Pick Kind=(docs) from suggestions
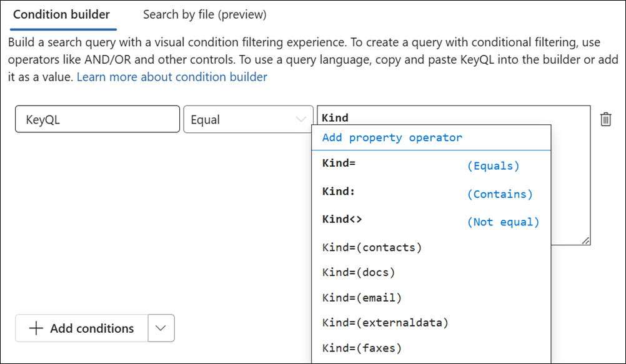 point(359,272)
